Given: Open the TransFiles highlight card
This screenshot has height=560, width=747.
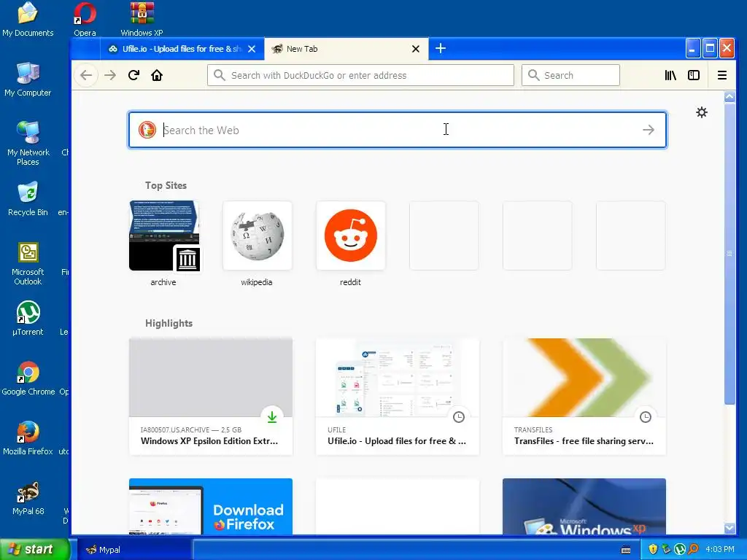Looking at the screenshot, I should coord(584,396).
